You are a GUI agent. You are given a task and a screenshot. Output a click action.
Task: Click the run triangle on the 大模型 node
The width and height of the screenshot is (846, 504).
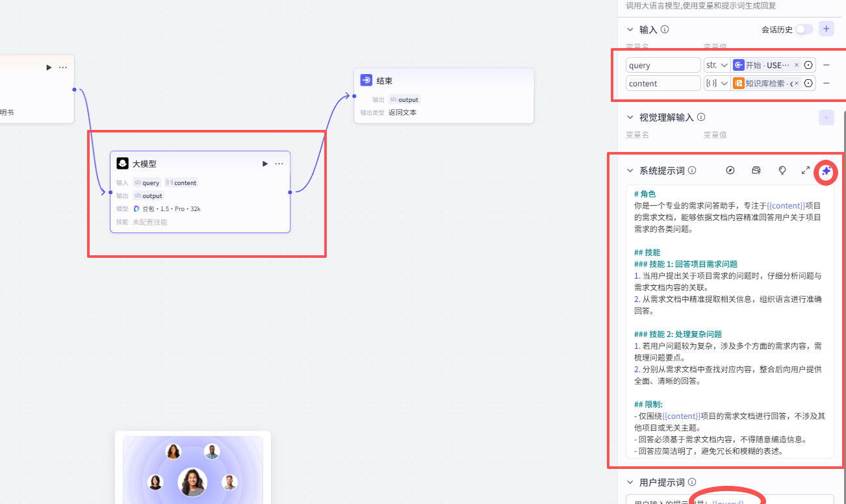(264, 163)
